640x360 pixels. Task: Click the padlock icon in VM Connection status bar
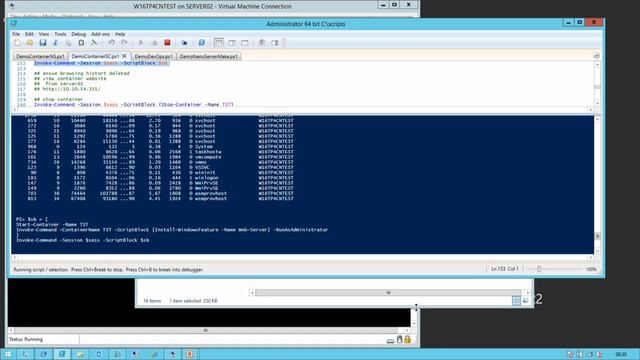point(407,339)
